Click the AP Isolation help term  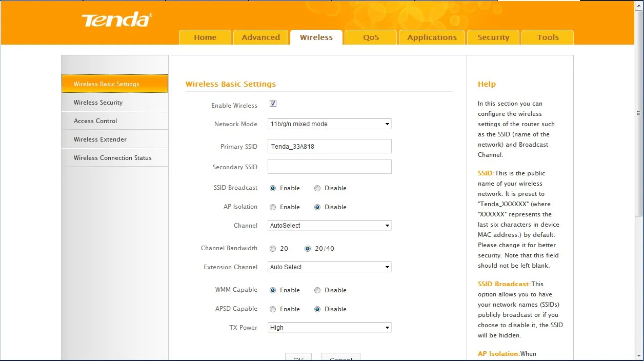point(499,354)
